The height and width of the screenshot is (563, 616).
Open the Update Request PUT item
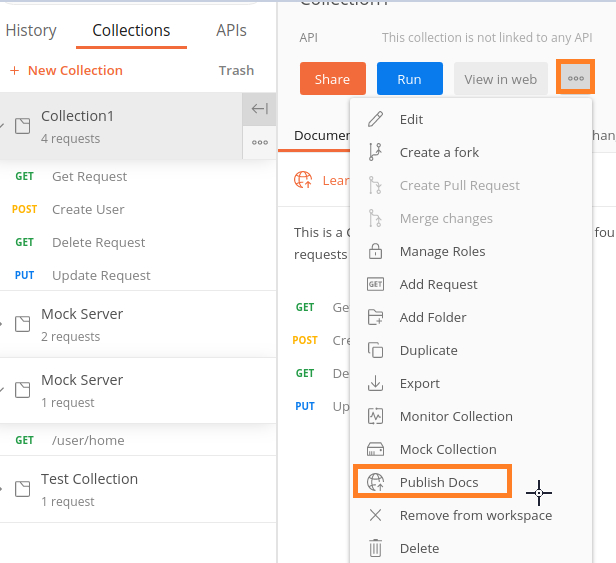[x=101, y=275]
